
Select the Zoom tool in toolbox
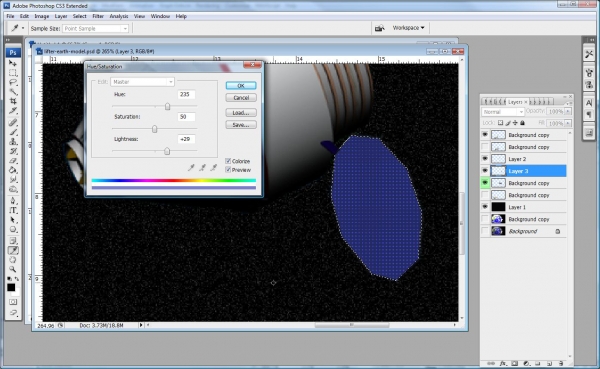tap(13, 269)
